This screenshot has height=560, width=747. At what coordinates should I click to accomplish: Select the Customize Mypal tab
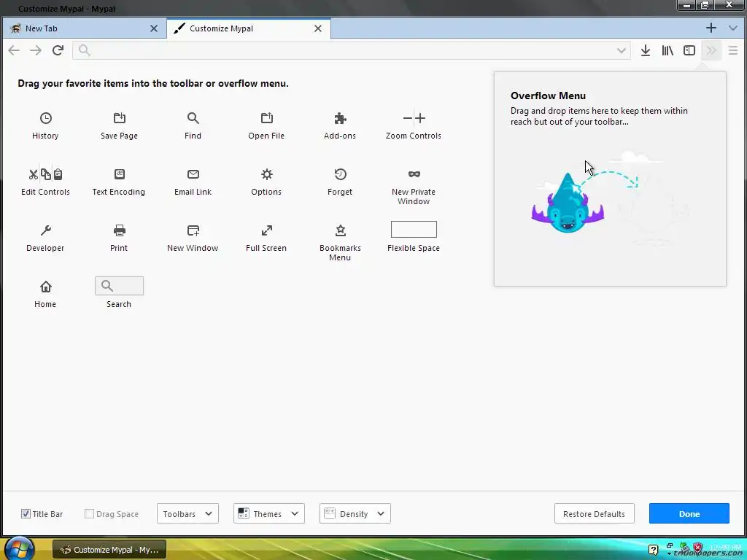[249, 28]
